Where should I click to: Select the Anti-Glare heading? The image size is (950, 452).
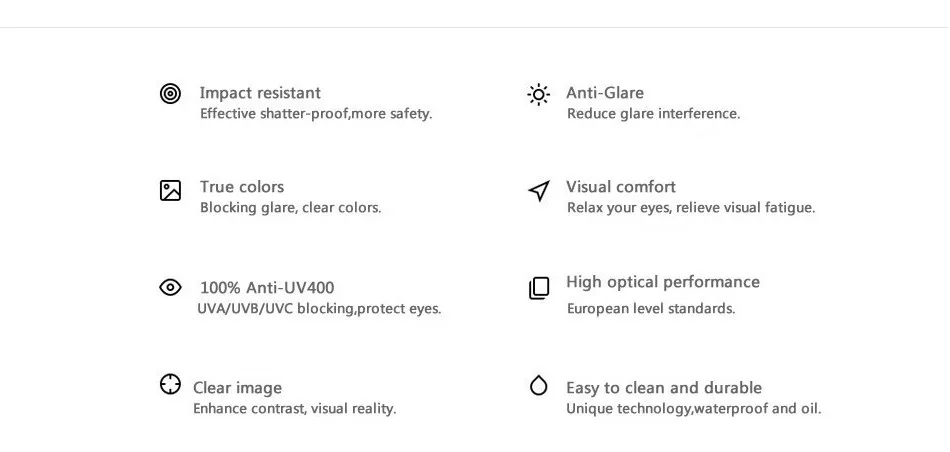pos(605,93)
